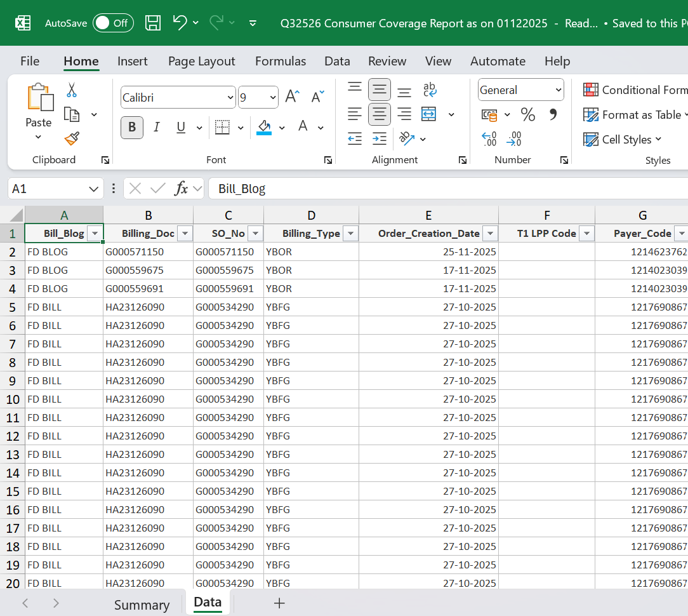
Task: Click the Wrap Text icon
Action: click(430, 90)
